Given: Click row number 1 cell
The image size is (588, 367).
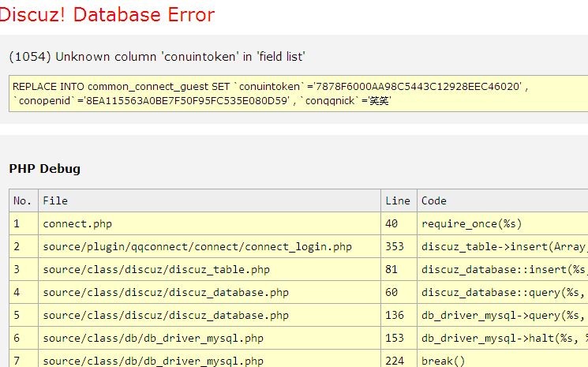Looking at the screenshot, I should 24,224.
